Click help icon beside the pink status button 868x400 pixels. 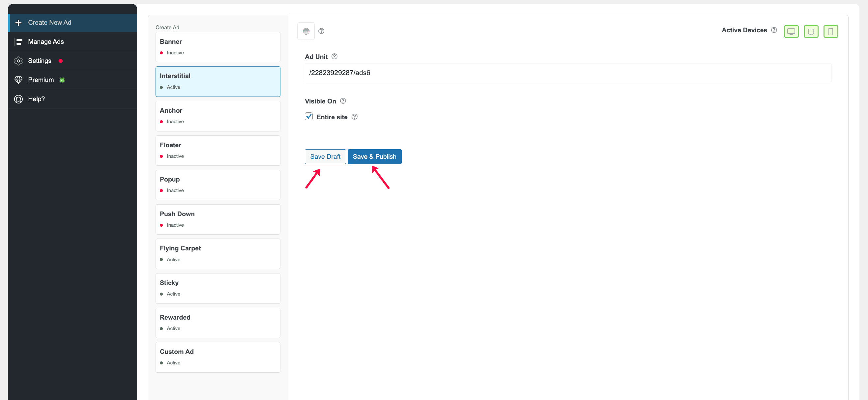321,31
